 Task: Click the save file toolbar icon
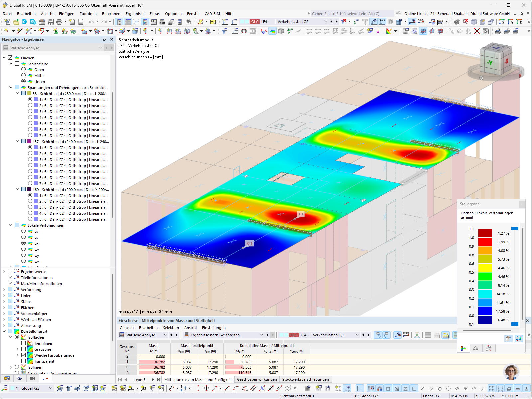click(51, 22)
